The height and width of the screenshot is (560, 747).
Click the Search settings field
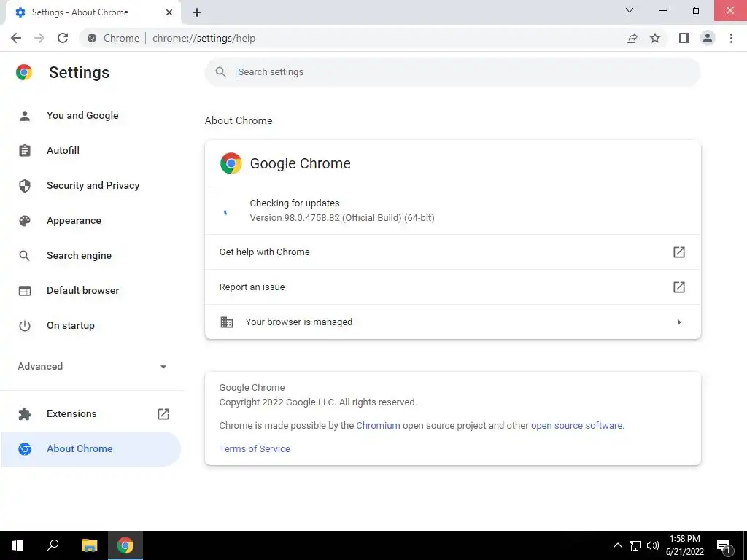452,72
